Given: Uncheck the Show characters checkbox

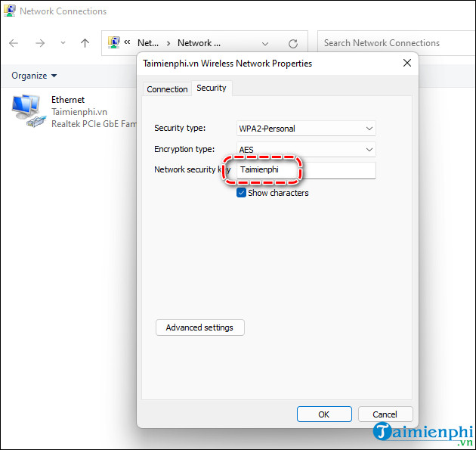Looking at the screenshot, I should tap(241, 193).
